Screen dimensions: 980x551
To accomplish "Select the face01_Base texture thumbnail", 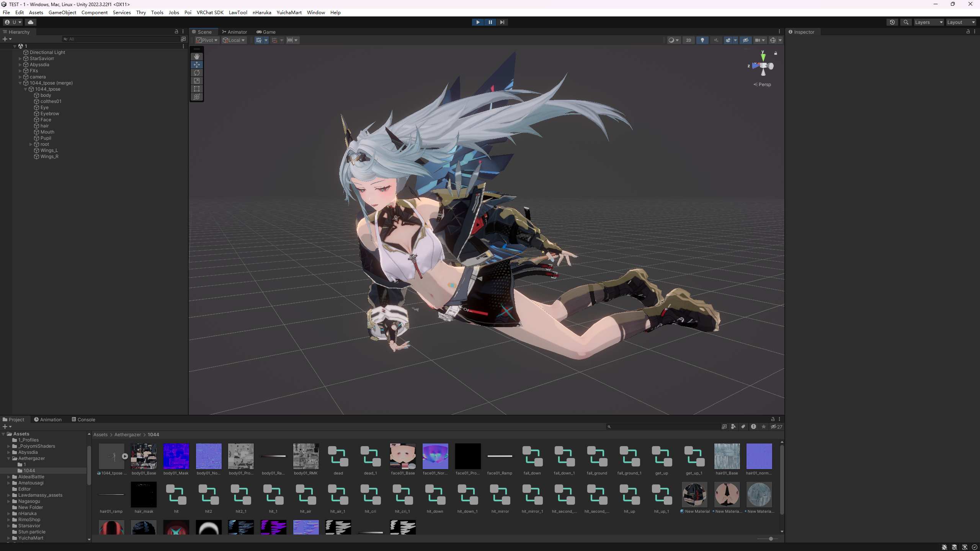I will pos(403,456).
